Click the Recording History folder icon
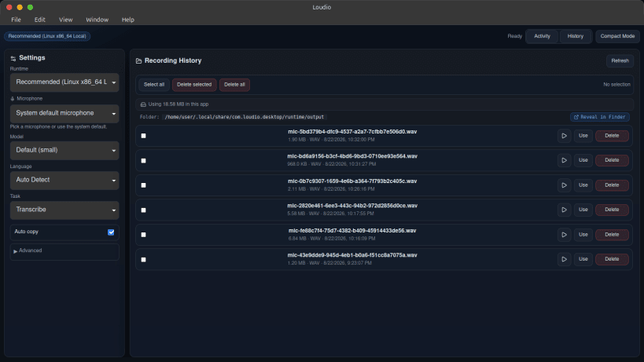This screenshot has width=644, height=362. point(139,60)
